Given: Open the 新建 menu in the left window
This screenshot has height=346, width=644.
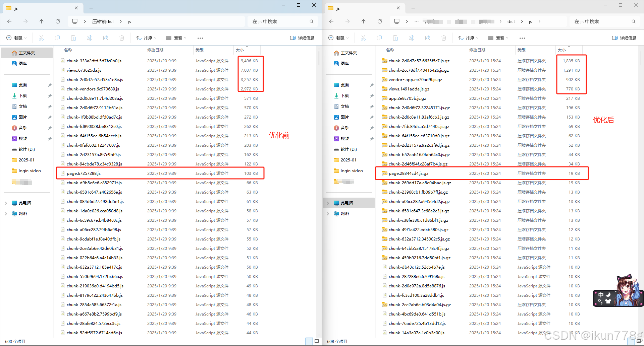Looking at the screenshot, I should click(16, 38).
